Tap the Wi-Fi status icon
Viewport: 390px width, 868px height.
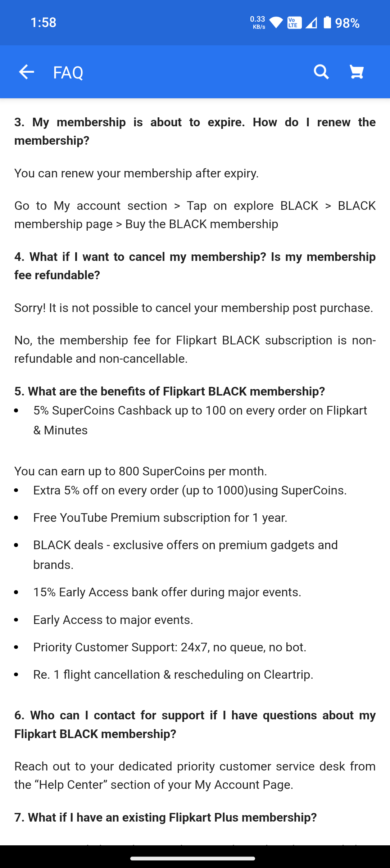(276, 23)
